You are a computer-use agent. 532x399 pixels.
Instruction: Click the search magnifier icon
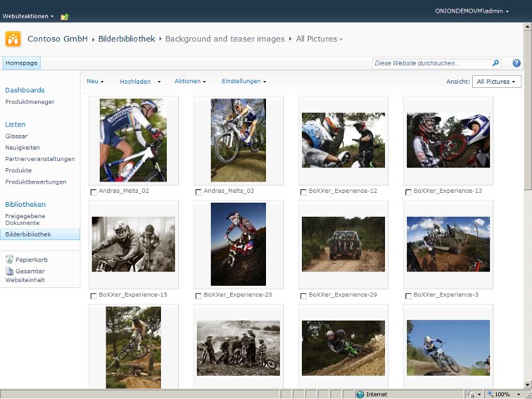point(495,64)
